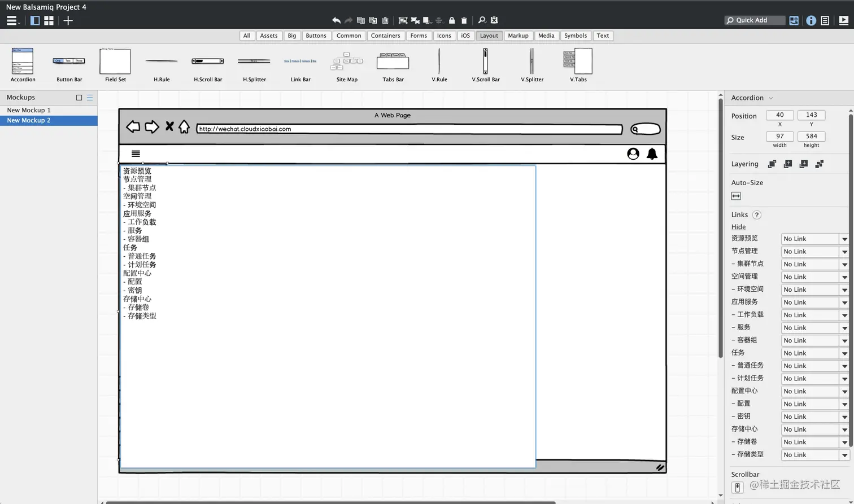Show All UI library controls

247,36
